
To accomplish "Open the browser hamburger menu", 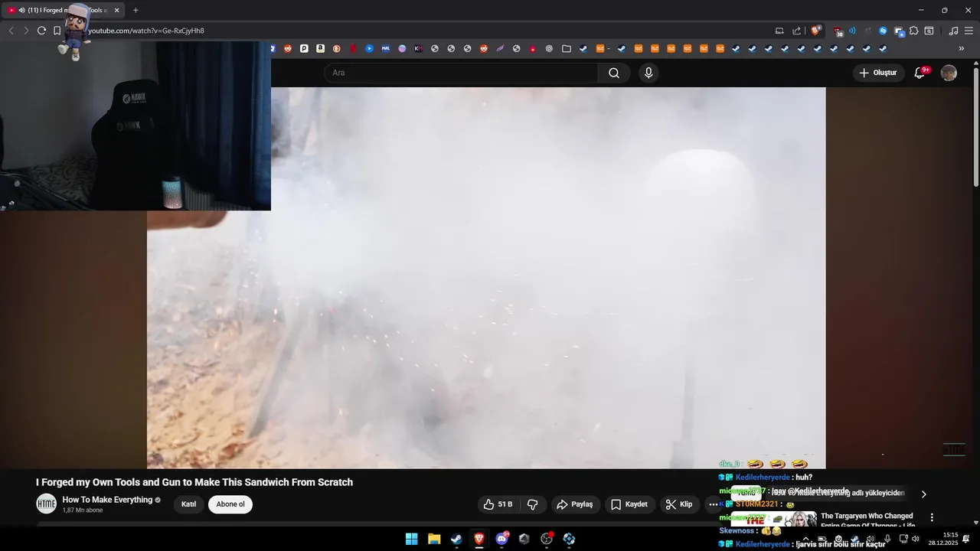I will pyautogui.click(x=969, y=31).
